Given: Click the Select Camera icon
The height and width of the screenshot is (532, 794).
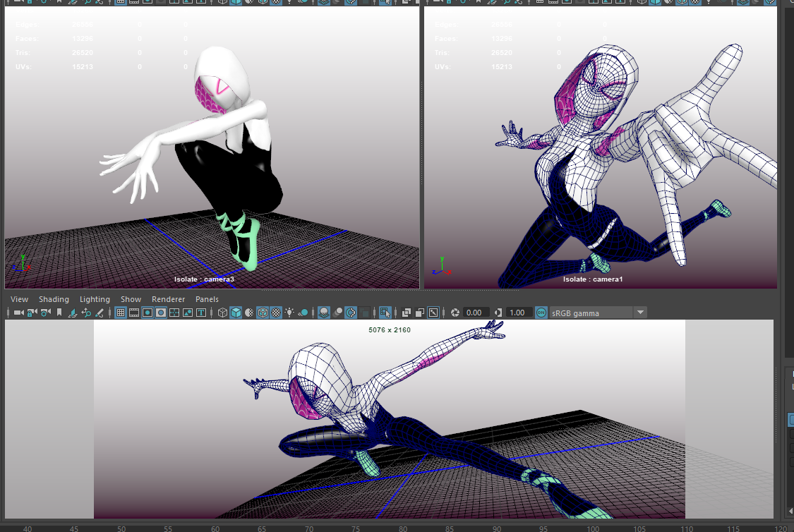Looking at the screenshot, I should point(19,313).
